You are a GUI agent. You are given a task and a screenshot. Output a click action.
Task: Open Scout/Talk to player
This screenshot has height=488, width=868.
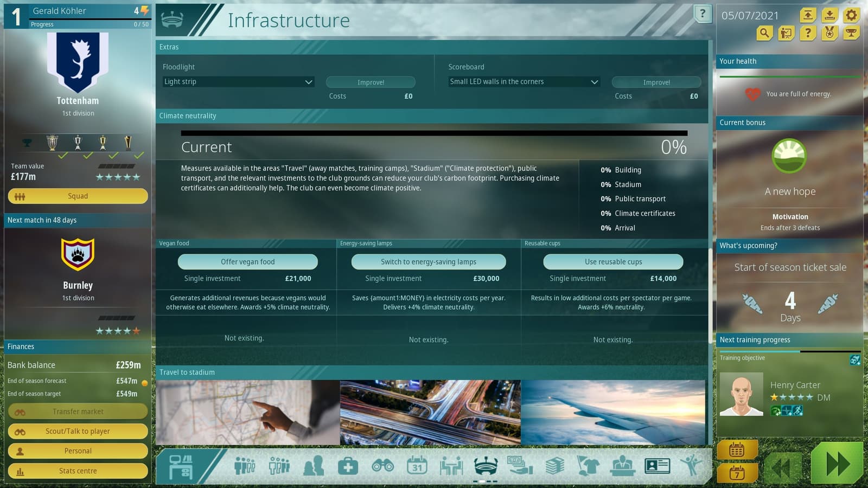[78, 431]
